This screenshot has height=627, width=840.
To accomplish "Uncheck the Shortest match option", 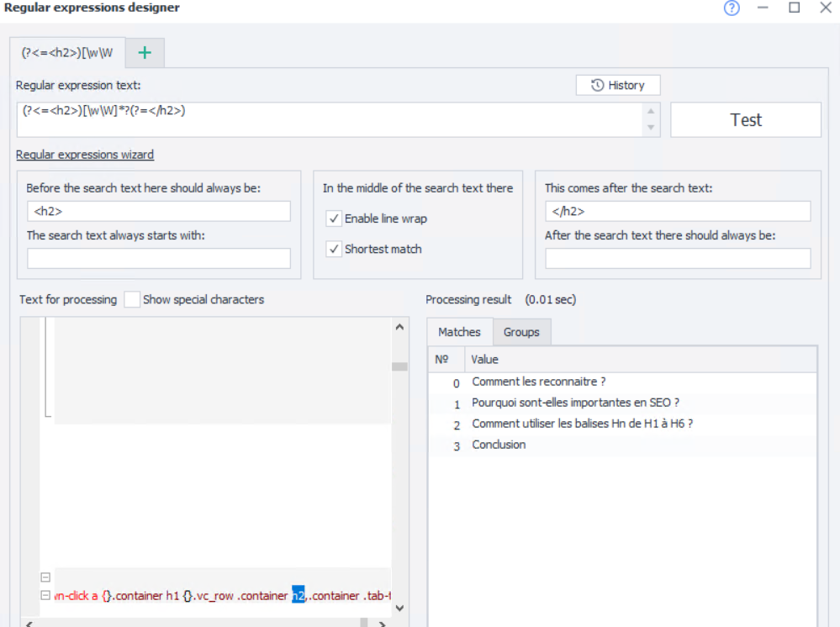I will click(x=334, y=249).
